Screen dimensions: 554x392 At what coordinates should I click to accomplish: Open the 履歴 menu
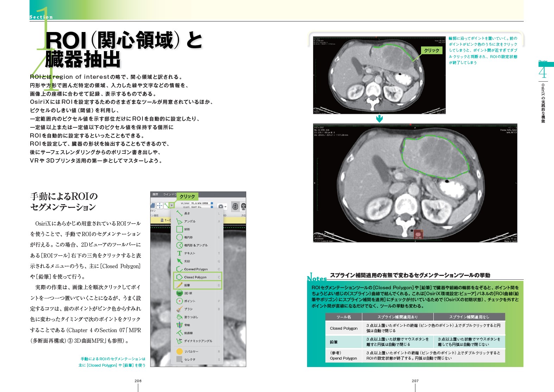pyautogui.click(x=155, y=194)
